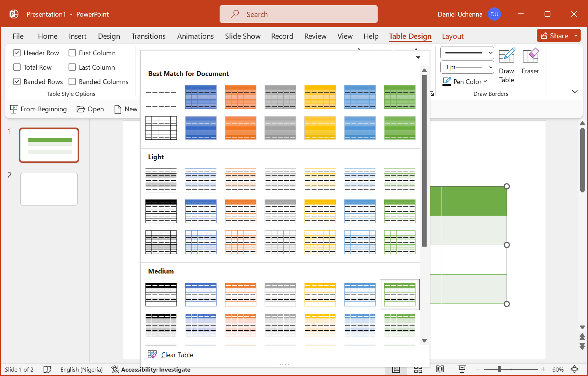Image resolution: width=588 pixels, height=376 pixels.
Task: Open the Pen Color dropdown
Action: [485, 82]
